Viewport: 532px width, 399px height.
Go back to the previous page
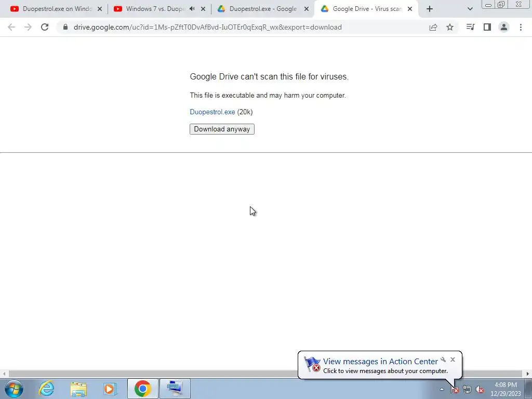(11, 27)
